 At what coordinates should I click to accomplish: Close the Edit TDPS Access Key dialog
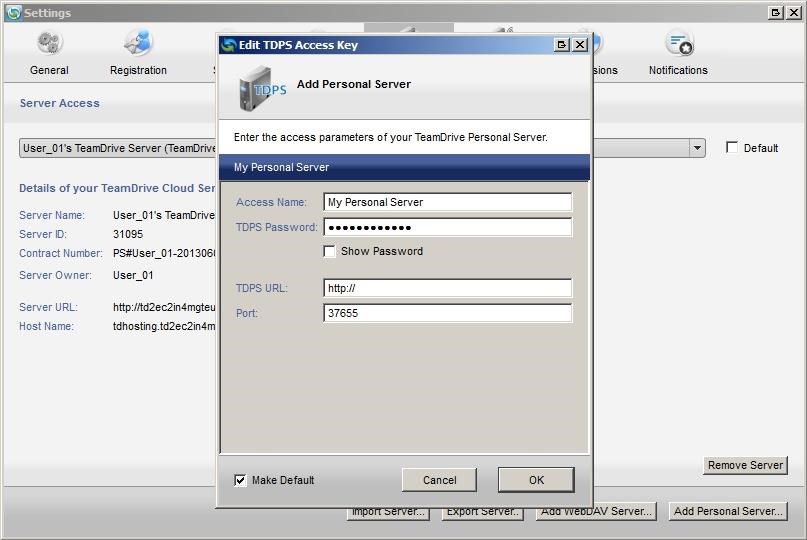[580, 45]
